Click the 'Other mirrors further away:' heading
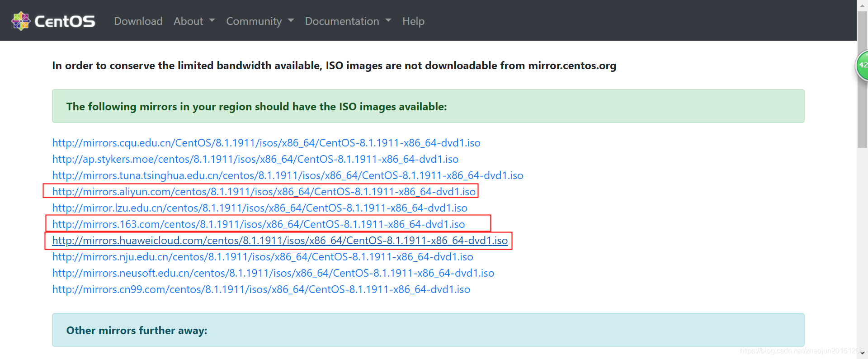Screen dimensions: 868x359 pyautogui.click(x=137, y=331)
